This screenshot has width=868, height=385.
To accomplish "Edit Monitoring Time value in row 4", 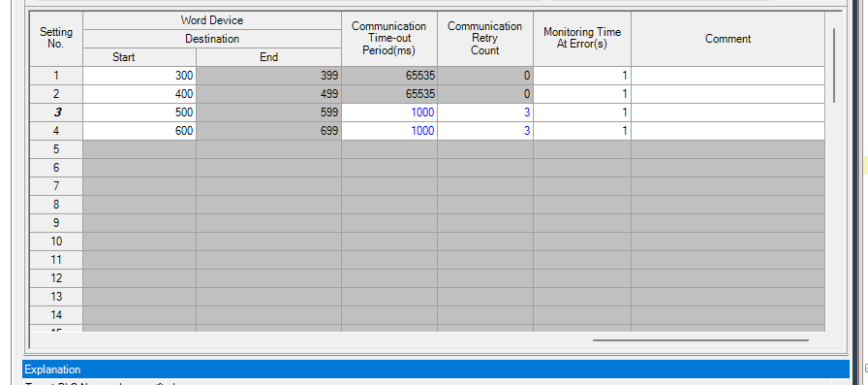I will [x=582, y=131].
